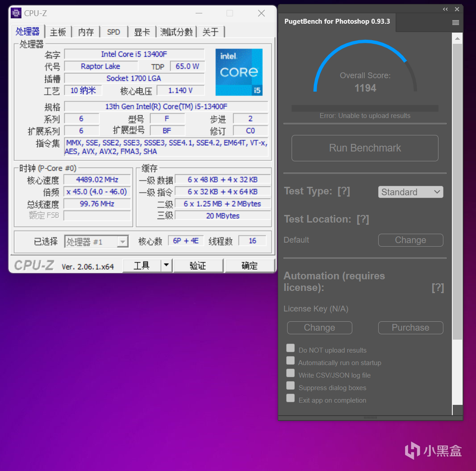Click the benchmark progress bar
Image resolution: width=476 pixels, height=471 pixels.
click(365, 108)
